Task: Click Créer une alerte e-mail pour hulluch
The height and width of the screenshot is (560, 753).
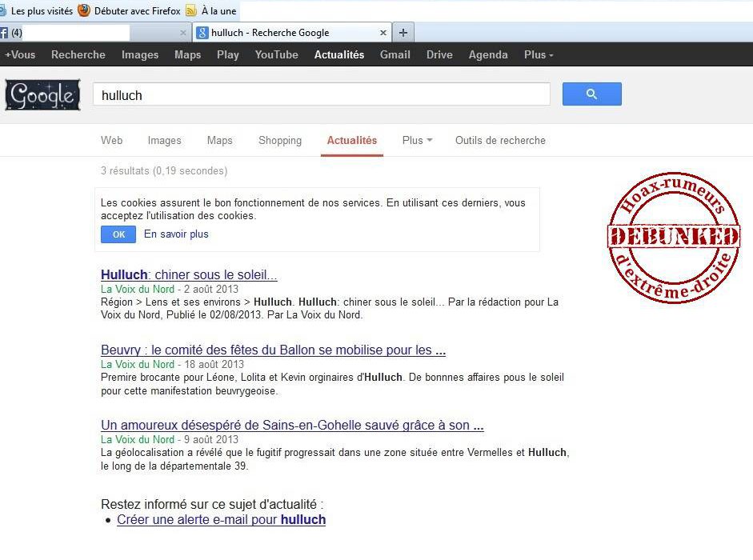Action: pyautogui.click(x=222, y=520)
